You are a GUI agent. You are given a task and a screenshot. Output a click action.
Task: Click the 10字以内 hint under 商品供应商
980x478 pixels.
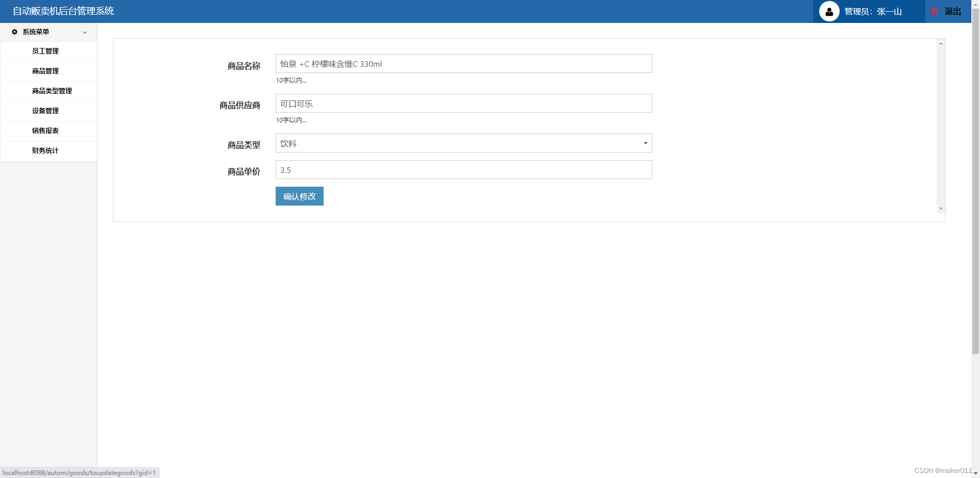coord(291,120)
